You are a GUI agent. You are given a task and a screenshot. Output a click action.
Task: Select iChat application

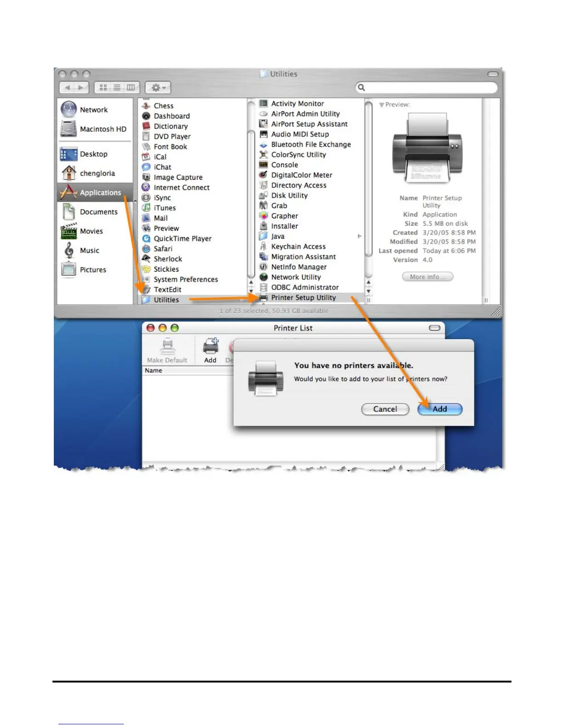coord(156,167)
